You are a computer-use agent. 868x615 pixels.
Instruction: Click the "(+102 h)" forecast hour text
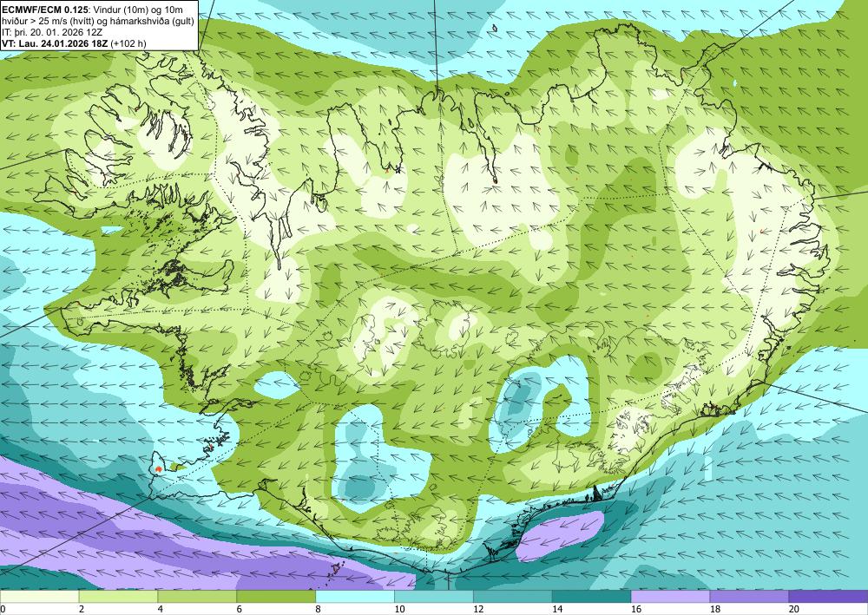click(x=128, y=43)
